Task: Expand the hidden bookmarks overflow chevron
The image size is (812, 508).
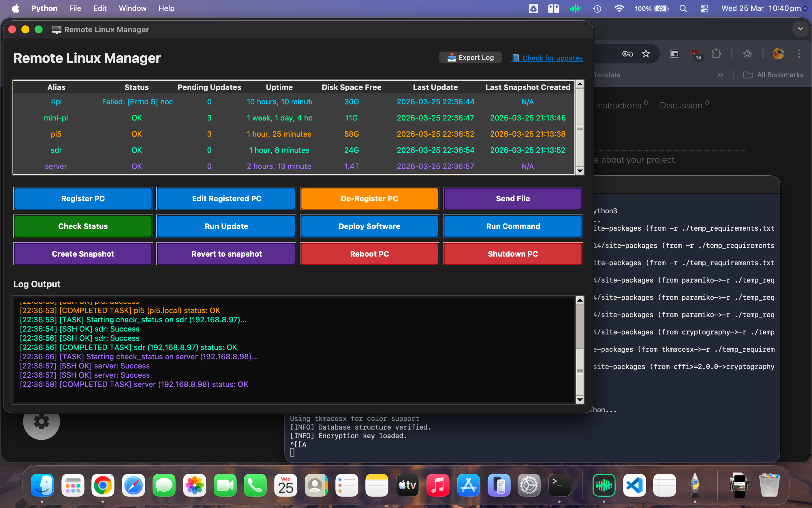Action: (x=720, y=75)
